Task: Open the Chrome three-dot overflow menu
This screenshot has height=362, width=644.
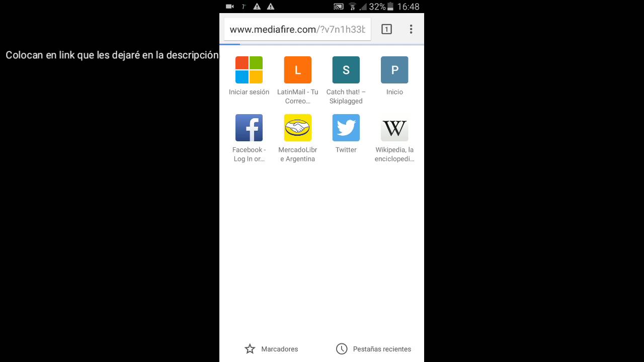Action: click(x=411, y=29)
